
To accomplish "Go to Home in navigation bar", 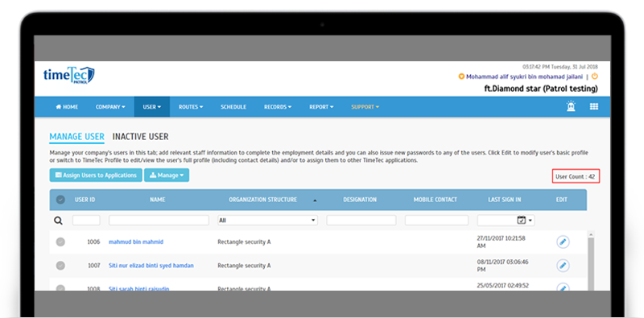I will tap(67, 107).
